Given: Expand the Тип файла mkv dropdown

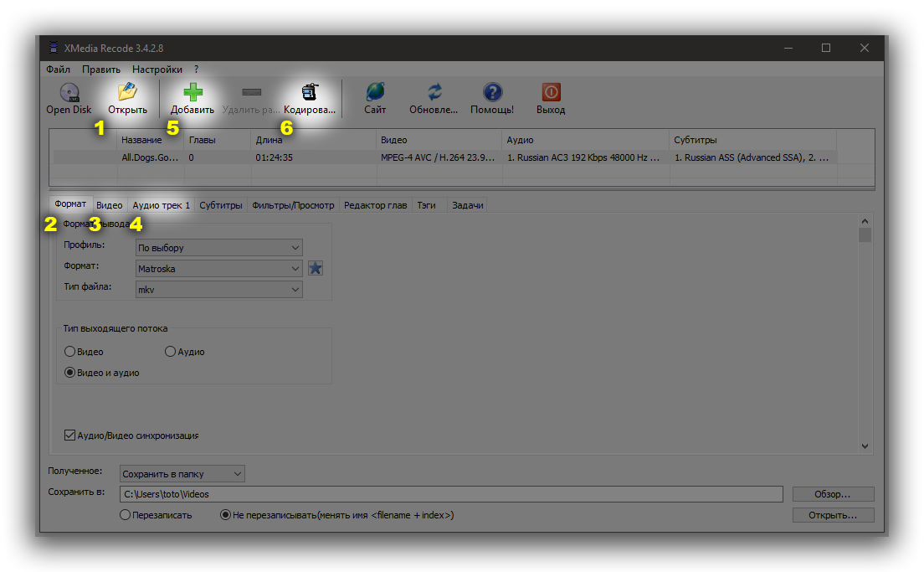Looking at the screenshot, I should [218, 289].
